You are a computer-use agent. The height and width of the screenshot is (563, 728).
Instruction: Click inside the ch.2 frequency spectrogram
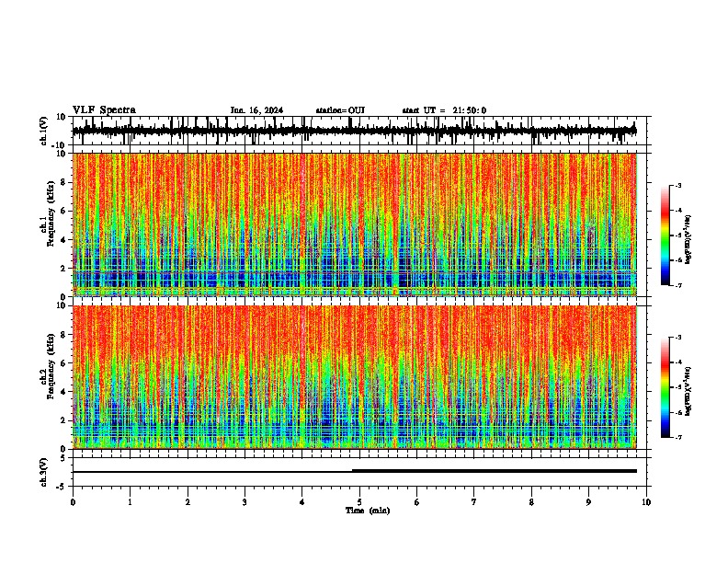pos(354,377)
